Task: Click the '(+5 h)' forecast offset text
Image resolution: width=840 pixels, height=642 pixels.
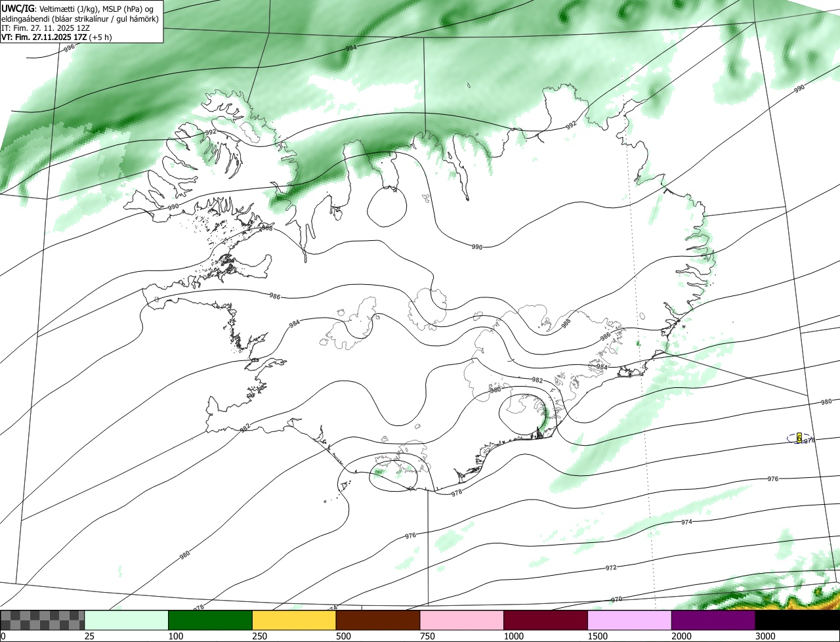Action: 100,37
